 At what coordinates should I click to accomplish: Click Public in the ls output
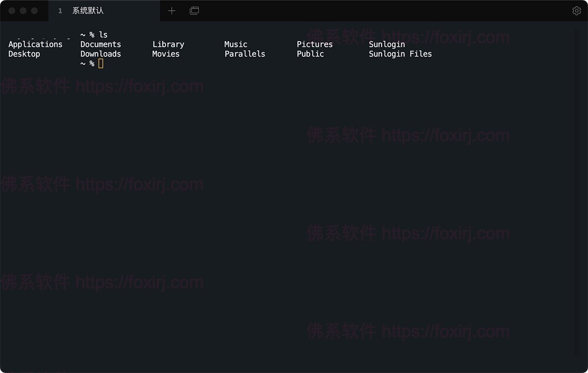pyautogui.click(x=310, y=54)
